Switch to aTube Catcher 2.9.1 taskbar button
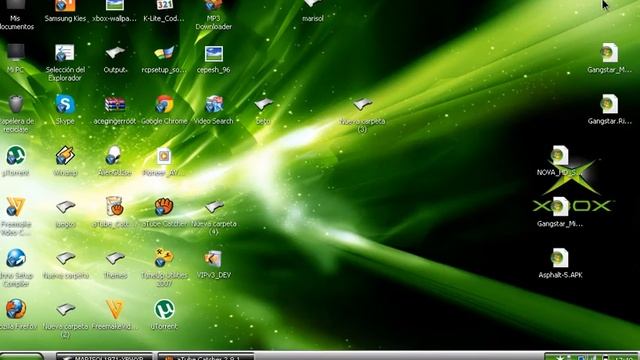The height and width of the screenshot is (360, 640). [206, 357]
